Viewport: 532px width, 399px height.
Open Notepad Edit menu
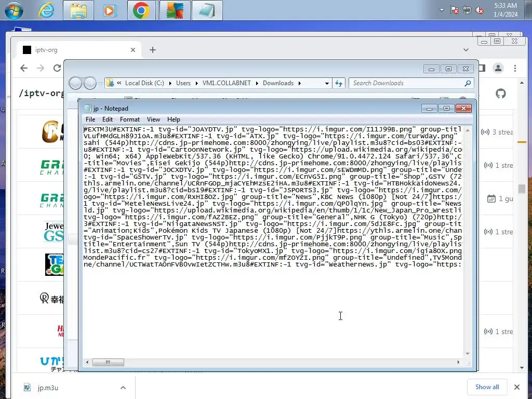point(107,119)
